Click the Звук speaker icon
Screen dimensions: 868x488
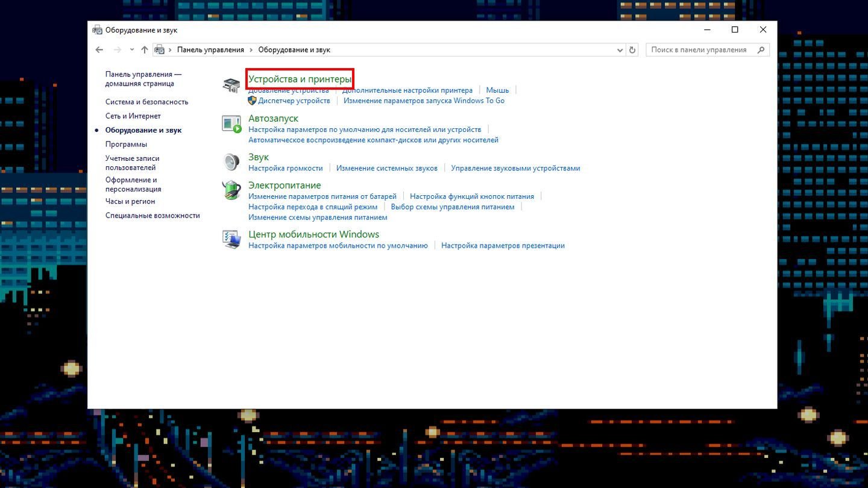click(x=231, y=162)
